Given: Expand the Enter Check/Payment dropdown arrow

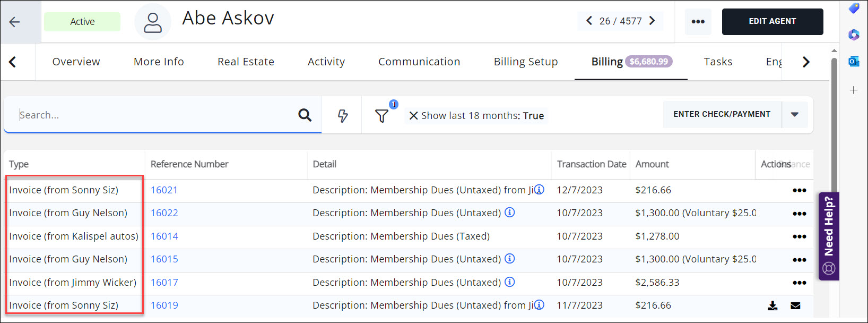Looking at the screenshot, I should coord(794,115).
